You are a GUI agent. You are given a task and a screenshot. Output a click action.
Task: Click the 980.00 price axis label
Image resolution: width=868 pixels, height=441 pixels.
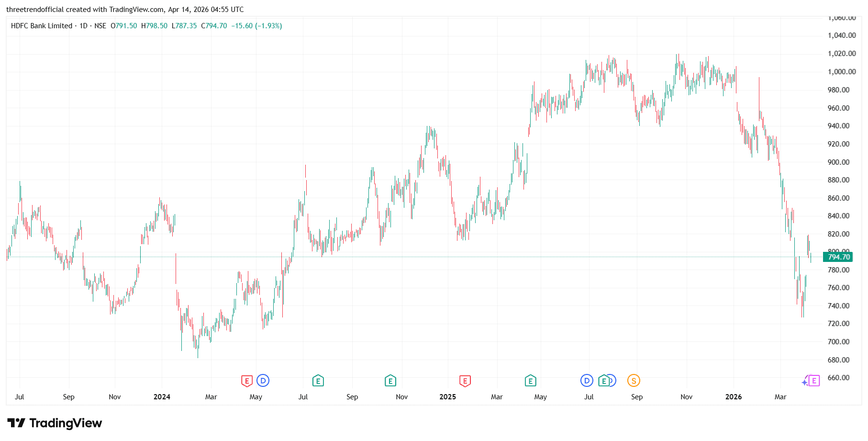pos(838,90)
